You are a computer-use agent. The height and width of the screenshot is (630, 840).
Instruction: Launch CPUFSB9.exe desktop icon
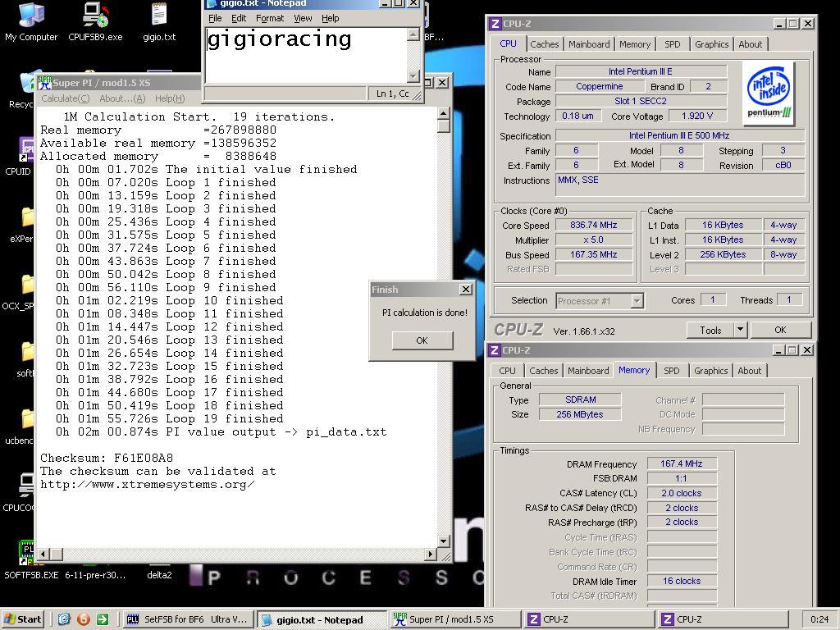click(95, 21)
